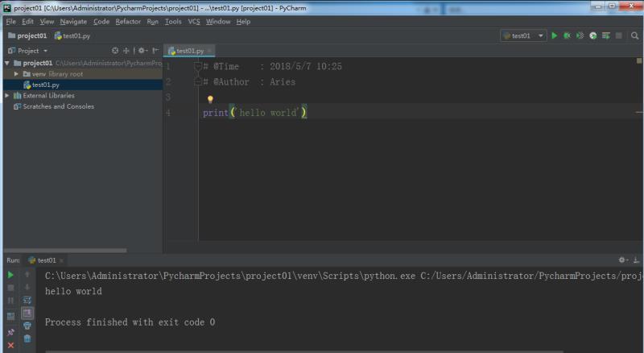
Task: Open Run panel gear settings
Action: [x=623, y=260]
